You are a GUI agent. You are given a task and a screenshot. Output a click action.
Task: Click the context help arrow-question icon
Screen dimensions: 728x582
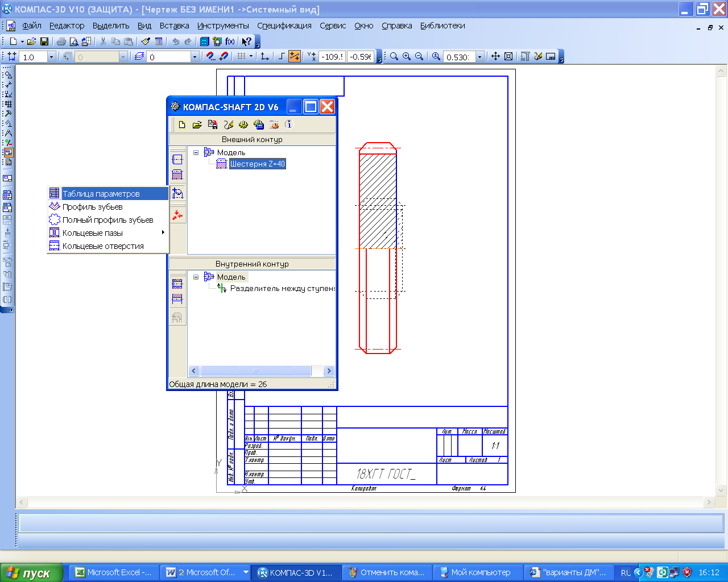tap(246, 41)
